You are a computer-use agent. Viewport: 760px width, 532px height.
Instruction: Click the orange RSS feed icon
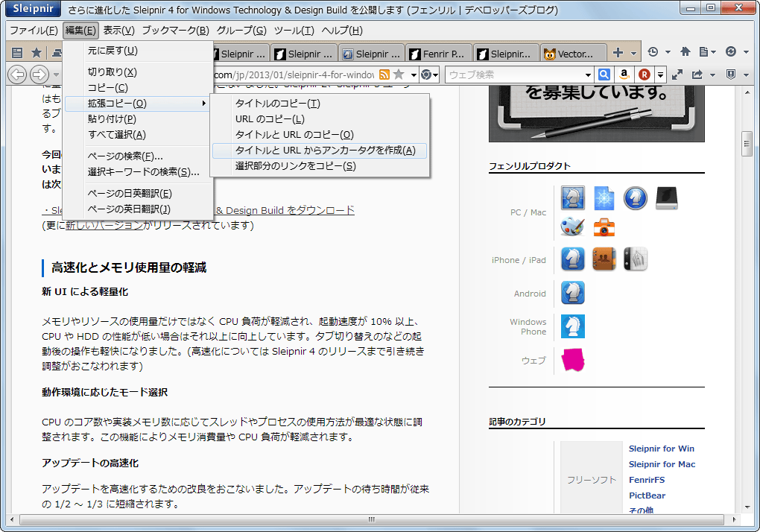click(384, 75)
